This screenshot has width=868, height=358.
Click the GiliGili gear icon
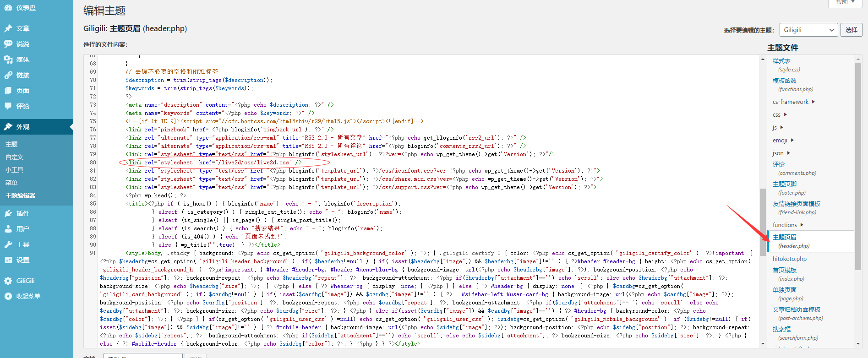point(8,281)
